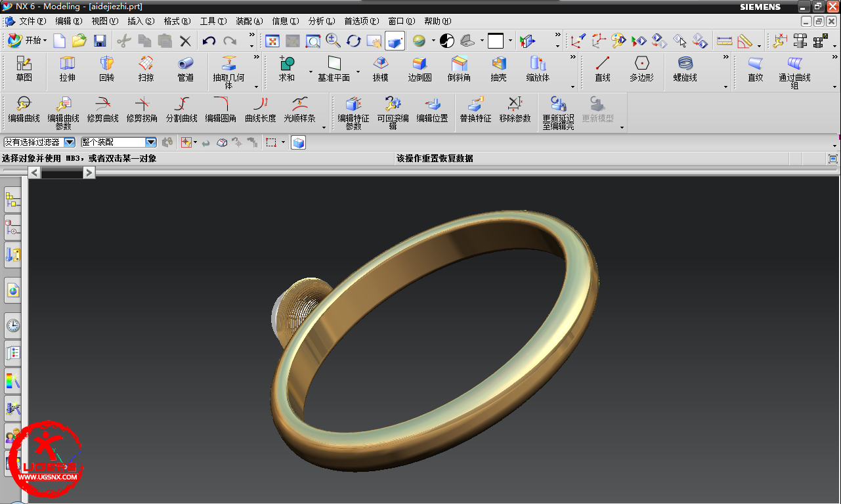Viewport: 841px width, 504px height.
Task: Expand overflow chevron of standard toolbar
Action: pyautogui.click(x=252, y=35)
